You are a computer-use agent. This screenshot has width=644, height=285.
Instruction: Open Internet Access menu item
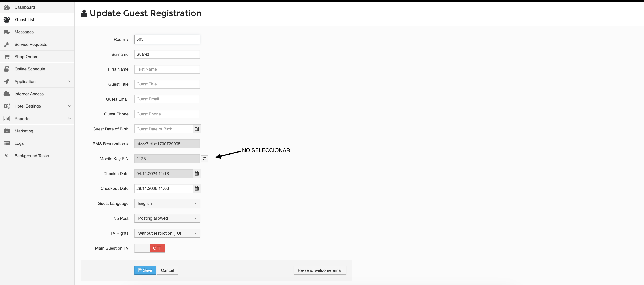(37, 94)
